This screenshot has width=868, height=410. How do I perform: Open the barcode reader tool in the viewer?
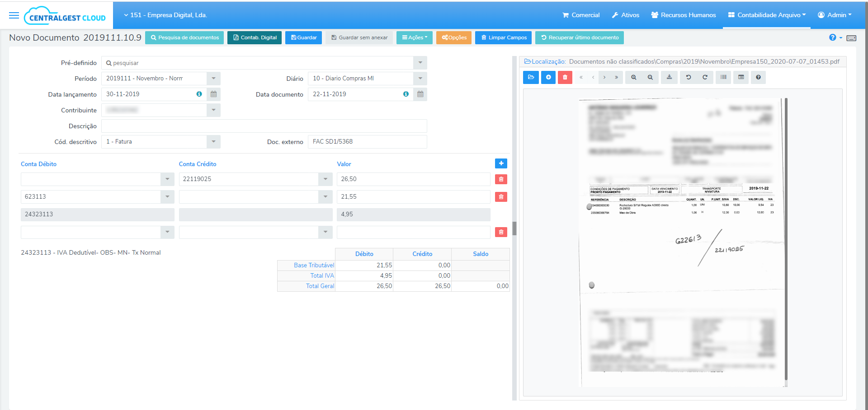(x=723, y=77)
